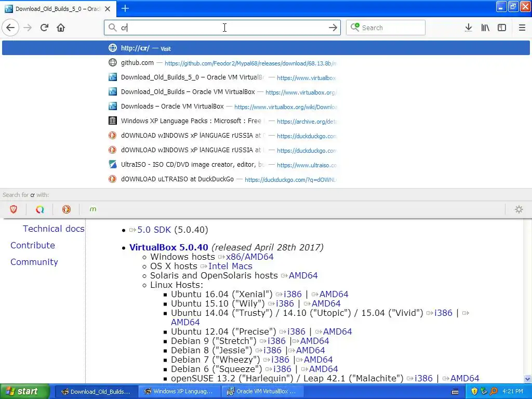Download Debian 9 Stretch i386 link
532x399 pixels.
tap(276, 341)
